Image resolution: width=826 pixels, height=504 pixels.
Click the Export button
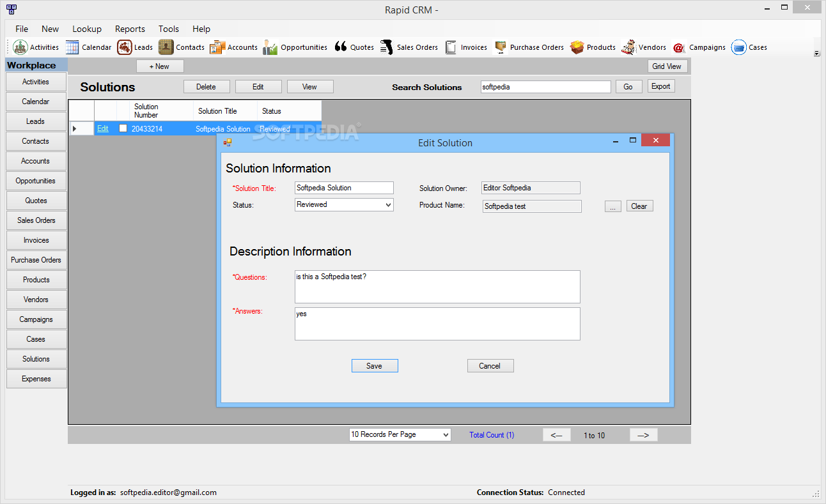point(661,86)
